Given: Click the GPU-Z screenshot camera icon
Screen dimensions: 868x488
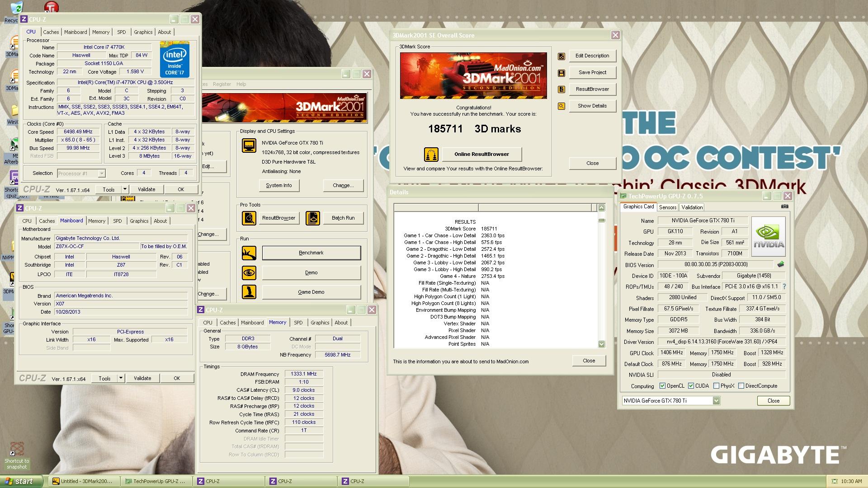Looking at the screenshot, I should [x=784, y=206].
